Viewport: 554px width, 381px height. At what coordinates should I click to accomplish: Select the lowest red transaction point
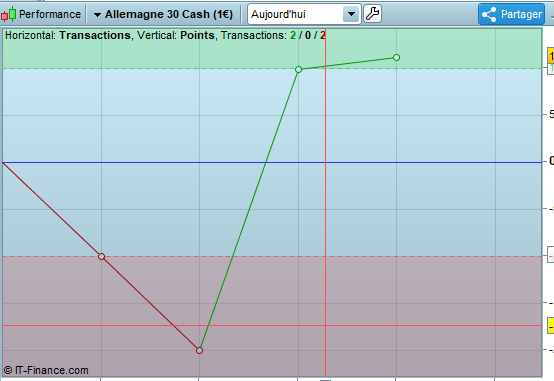click(x=199, y=350)
